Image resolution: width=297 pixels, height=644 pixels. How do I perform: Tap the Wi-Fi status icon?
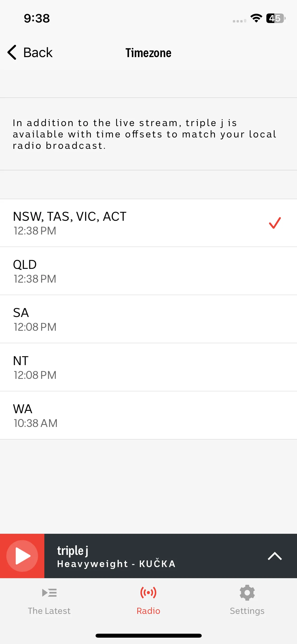click(256, 18)
